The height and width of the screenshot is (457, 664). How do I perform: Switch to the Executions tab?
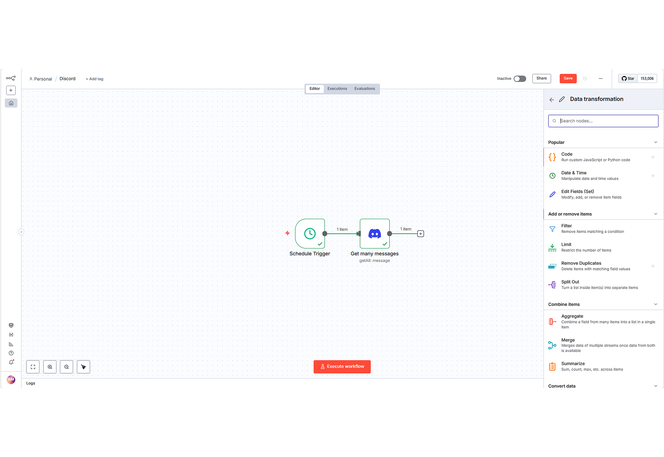point(337,89)
